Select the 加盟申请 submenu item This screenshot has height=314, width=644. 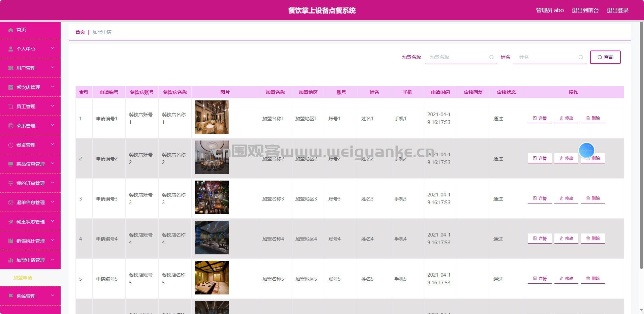coord(30,278)
